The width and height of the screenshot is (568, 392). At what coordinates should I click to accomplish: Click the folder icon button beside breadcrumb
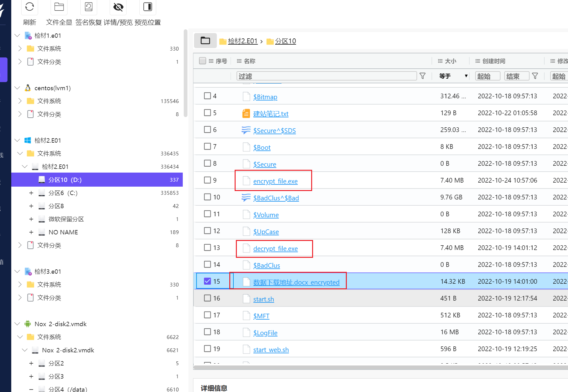(x=205, y=41)
